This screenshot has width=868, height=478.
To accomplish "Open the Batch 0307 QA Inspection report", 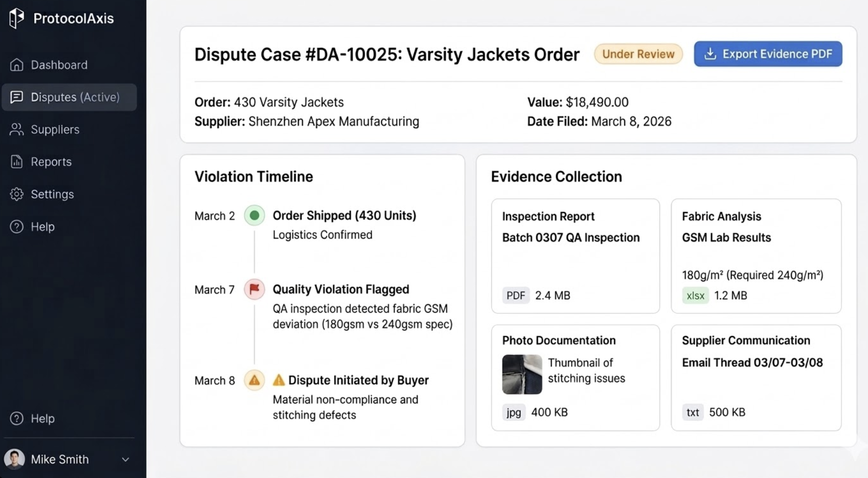I will point(571,237).
